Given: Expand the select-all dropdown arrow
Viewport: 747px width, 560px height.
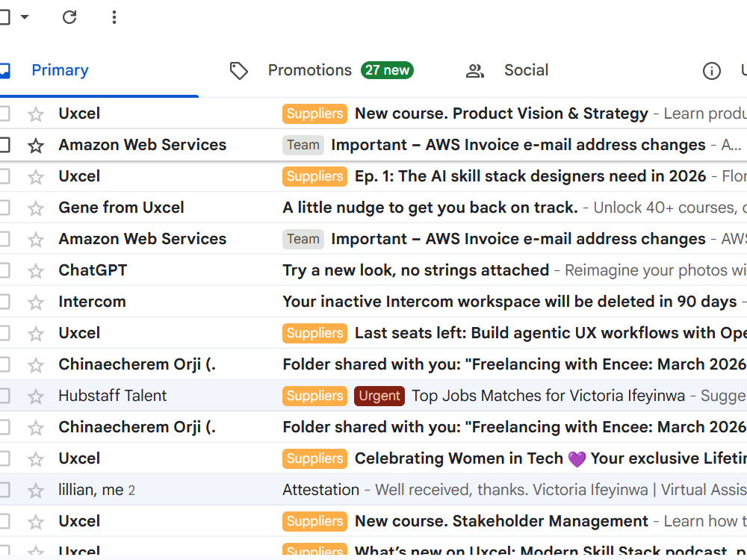Looking at the screenshot, I should pyautogui.click(x=25, y=17).
